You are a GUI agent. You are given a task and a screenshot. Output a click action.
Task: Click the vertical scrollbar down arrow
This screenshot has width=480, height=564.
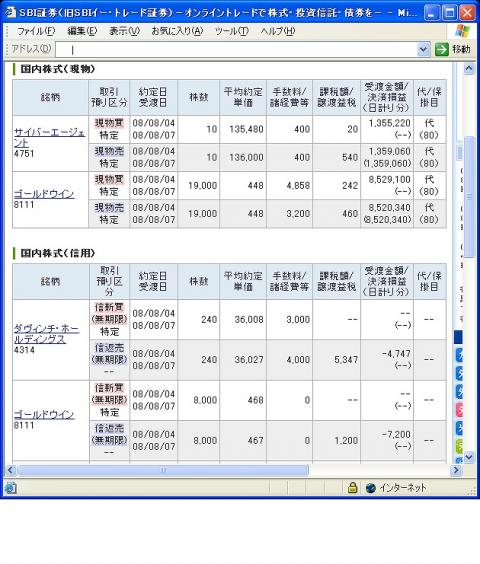[x=468, y=458]
